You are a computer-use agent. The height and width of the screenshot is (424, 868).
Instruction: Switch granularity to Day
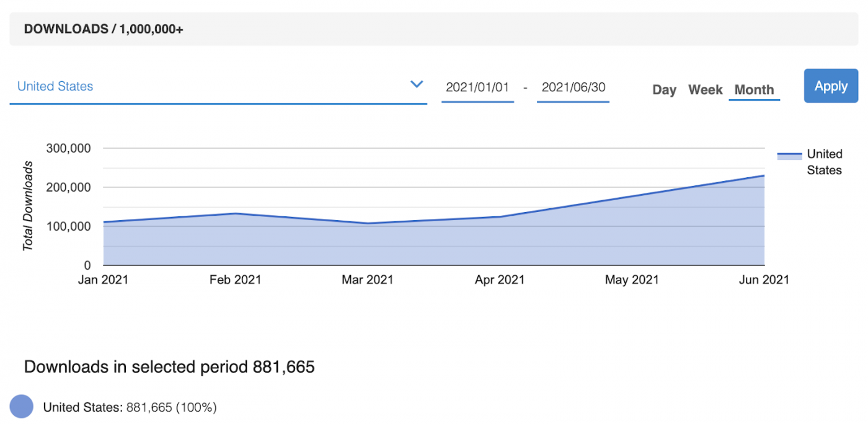(x=664, y=90)
